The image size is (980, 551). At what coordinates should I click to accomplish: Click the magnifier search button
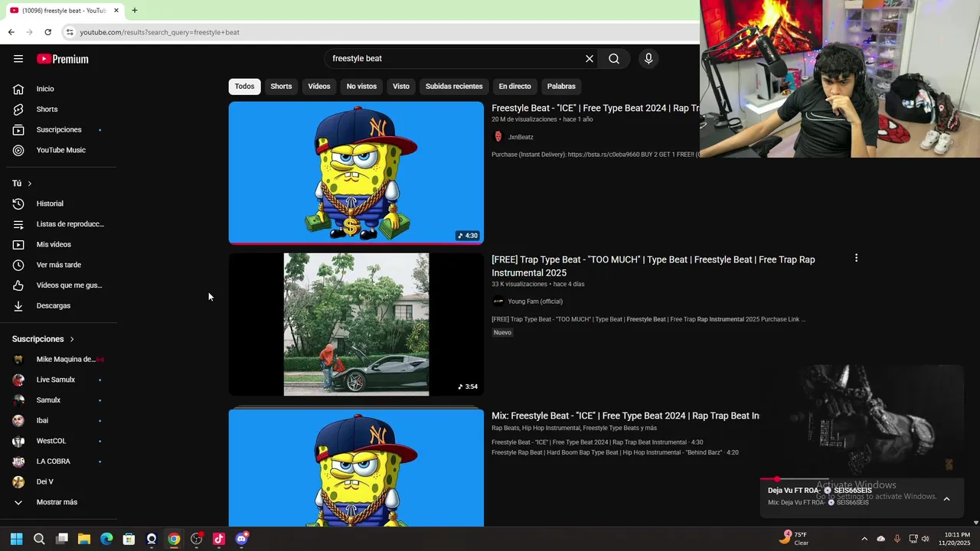(614, 59)
